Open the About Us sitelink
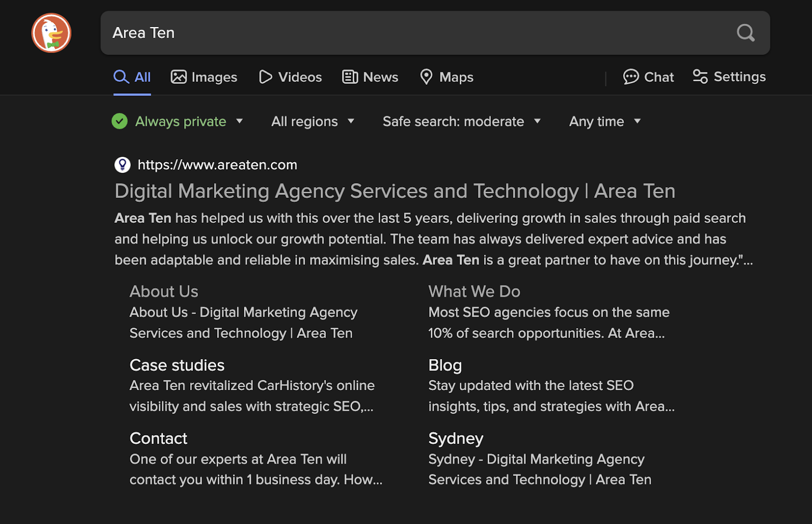 click(x=164, y=291)
